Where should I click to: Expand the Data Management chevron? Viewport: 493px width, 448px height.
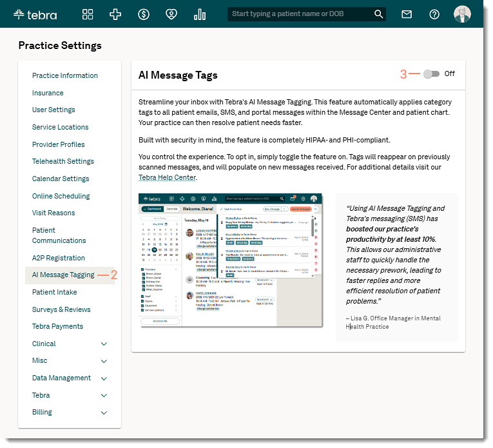click(x=104, y=378)
